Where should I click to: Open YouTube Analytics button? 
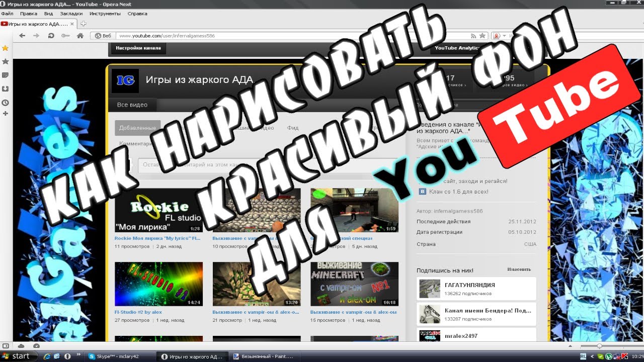tap(458, 48)
